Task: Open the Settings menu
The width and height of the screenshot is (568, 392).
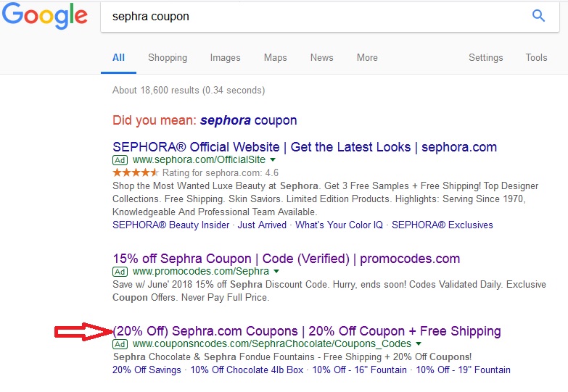Action: (485, 57)
